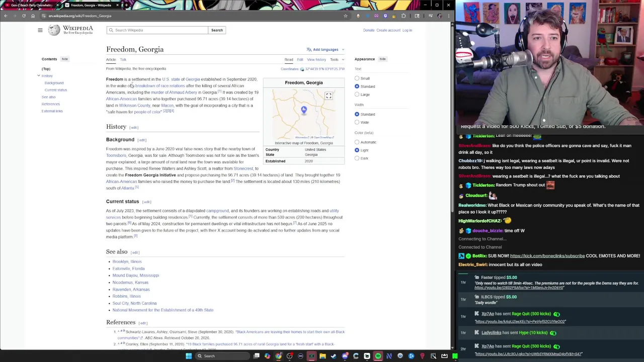This screenshot has width=644, height=362.
Task: Collapse the History section in contents
Action: pos(39,76)
